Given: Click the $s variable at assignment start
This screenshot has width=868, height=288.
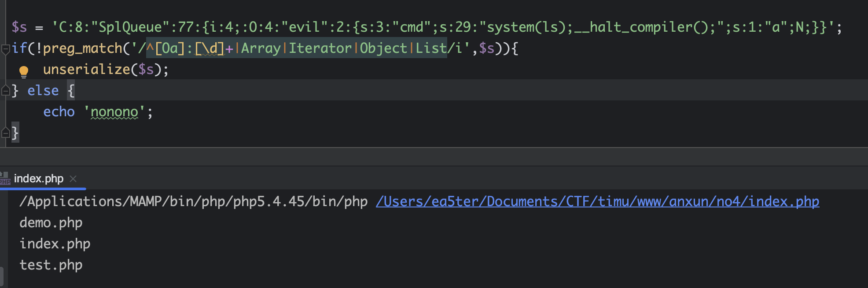Looking at the screenshot, I should click(19, 27).
